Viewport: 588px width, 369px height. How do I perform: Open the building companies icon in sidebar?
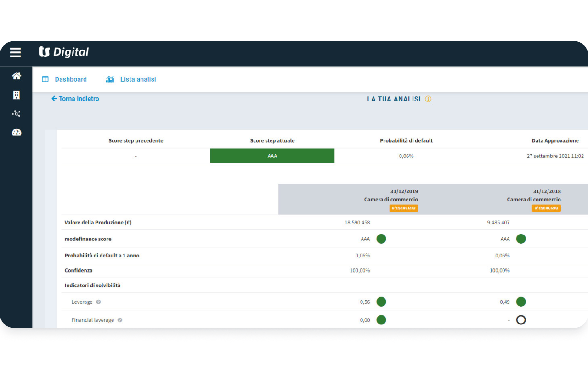click(x=17, y=95)
